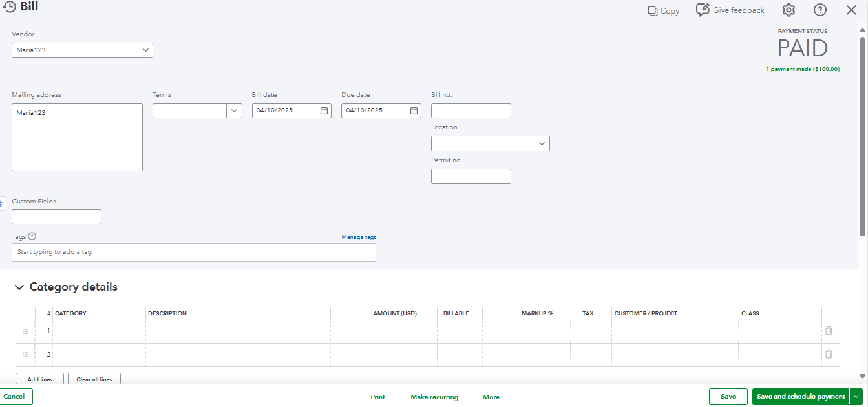868x407 pixels.
Task: Click the Vendor name field Maria123
Action: click(x=75, y=50)
